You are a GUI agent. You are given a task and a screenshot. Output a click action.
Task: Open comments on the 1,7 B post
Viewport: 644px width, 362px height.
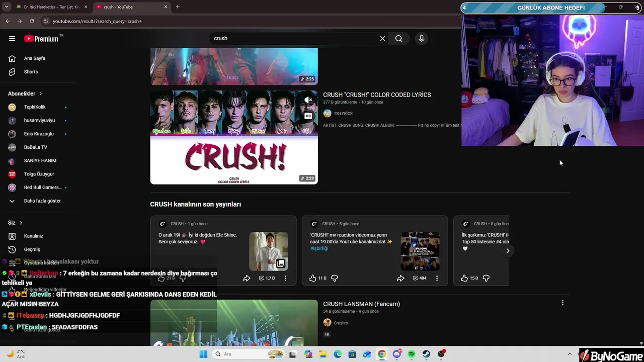click(x=267, y=278)
